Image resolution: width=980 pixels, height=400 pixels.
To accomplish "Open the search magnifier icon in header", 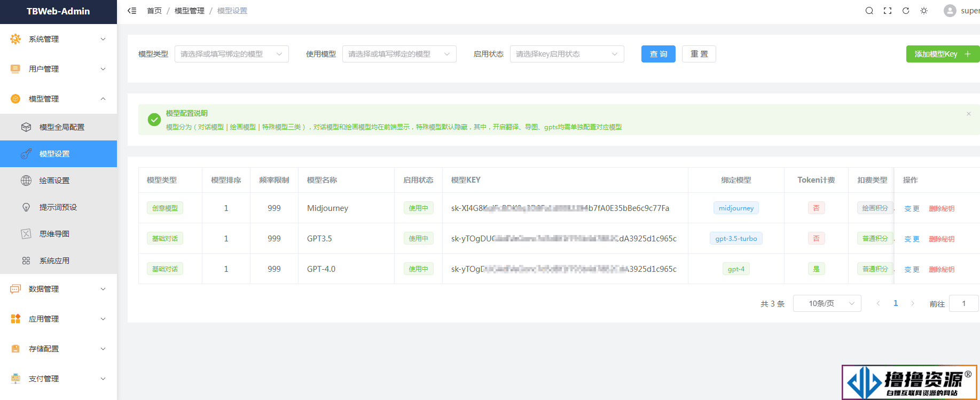I will click(869, 11).
